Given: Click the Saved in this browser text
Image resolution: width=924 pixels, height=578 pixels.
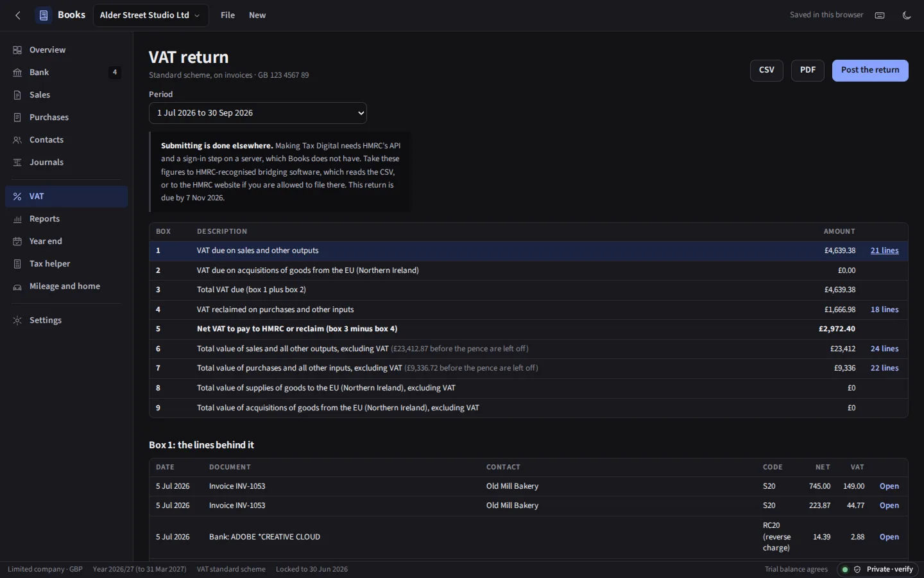Looking at the screenshot, I should point(826,15).
